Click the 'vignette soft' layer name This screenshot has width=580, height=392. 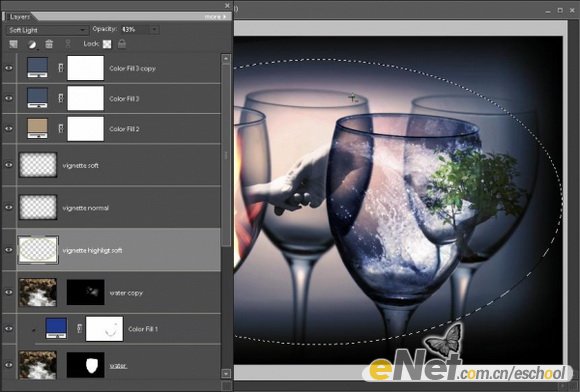click(80, 166)
